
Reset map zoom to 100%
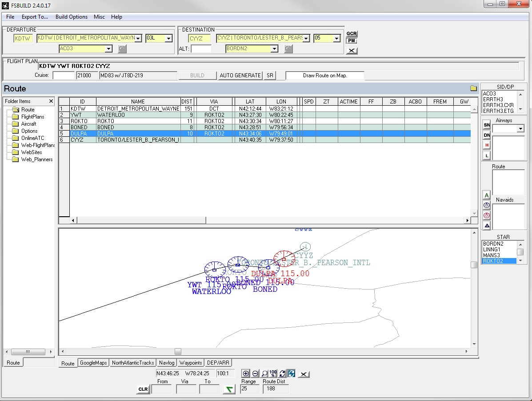pos(273,373)
